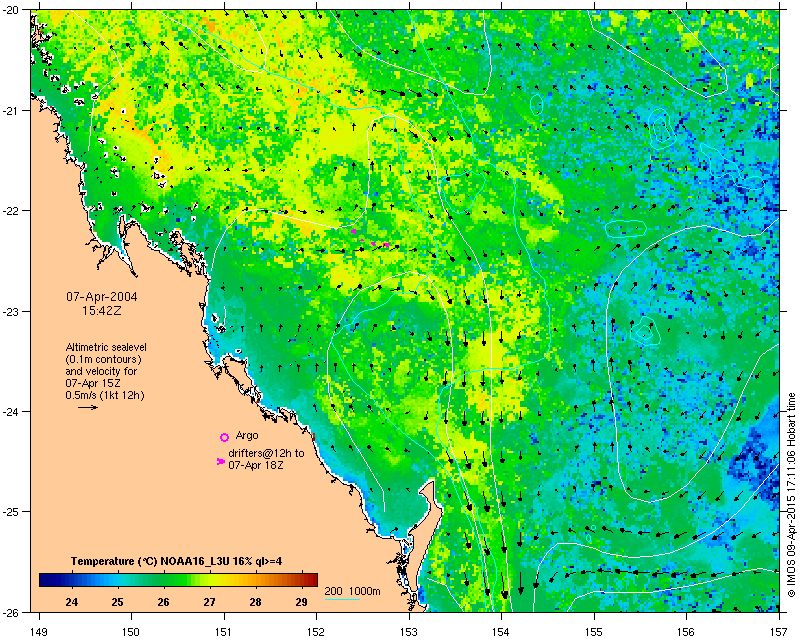The image size is (800, 640).
Task: Click the latitude axis label -24
Action: tap(11, 411)
